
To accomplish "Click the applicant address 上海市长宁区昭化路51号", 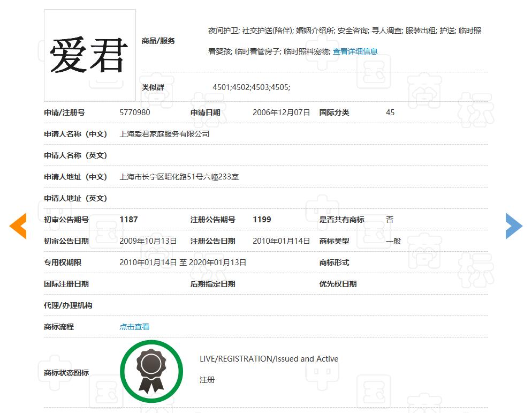I will pos(179,177).
